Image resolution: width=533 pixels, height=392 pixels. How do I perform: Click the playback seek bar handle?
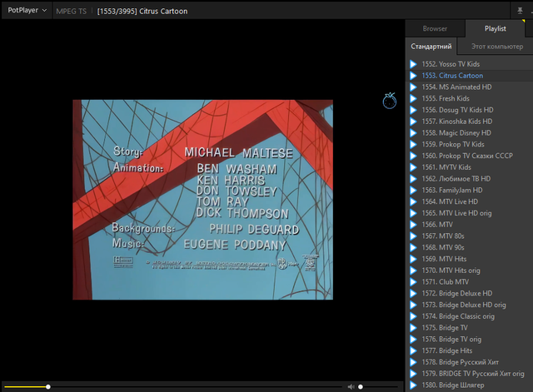[x=48, y=386]
